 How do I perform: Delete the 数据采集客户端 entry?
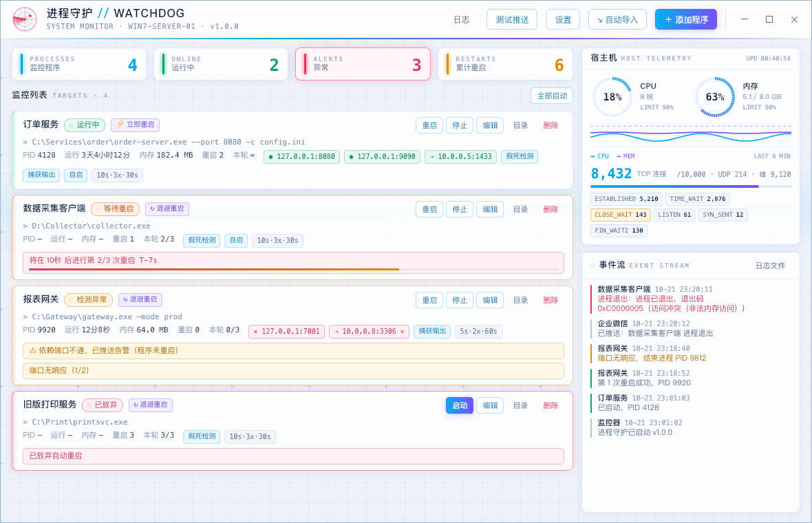coord(551,209)
